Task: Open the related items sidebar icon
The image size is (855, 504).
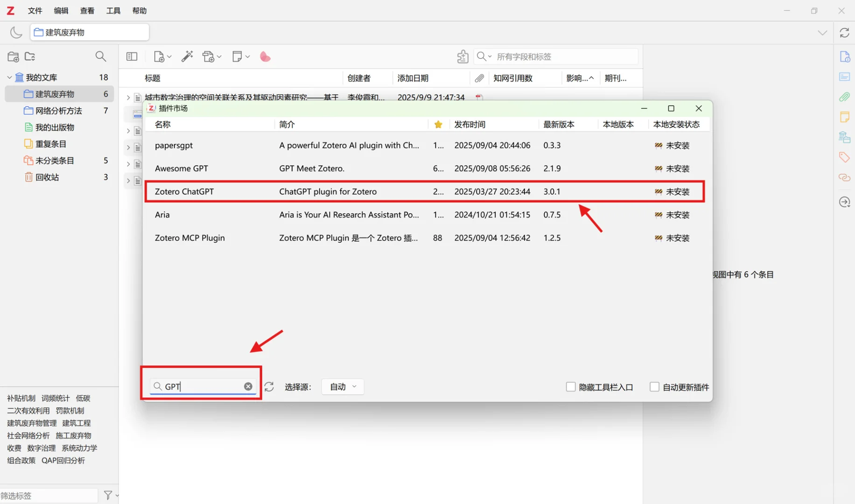Action: point(844,177)
